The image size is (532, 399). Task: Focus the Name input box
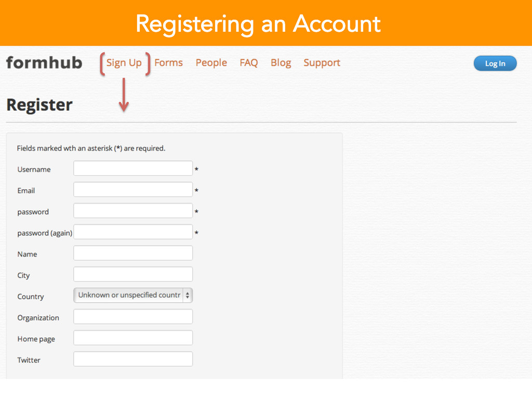tap(133, 254)
